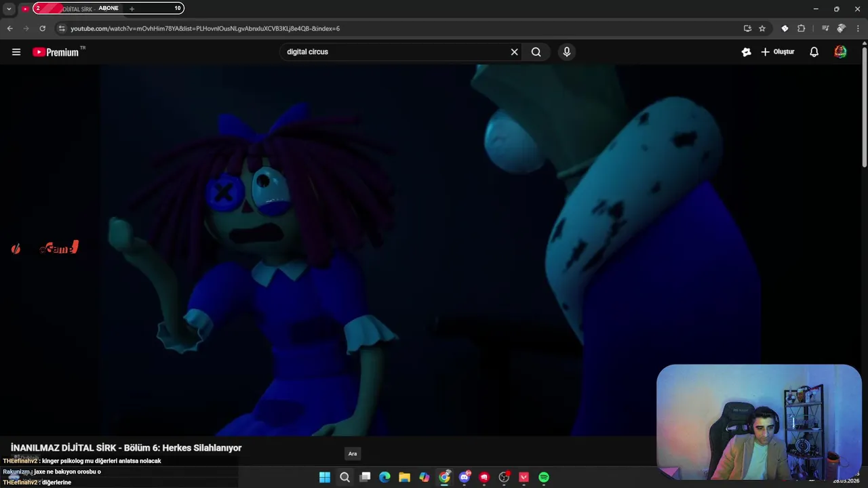This screenshot has width=868, height=488.
Task: Open the Extensions puzzle menu
Action: pyautogui.click(x=802, y=28)
